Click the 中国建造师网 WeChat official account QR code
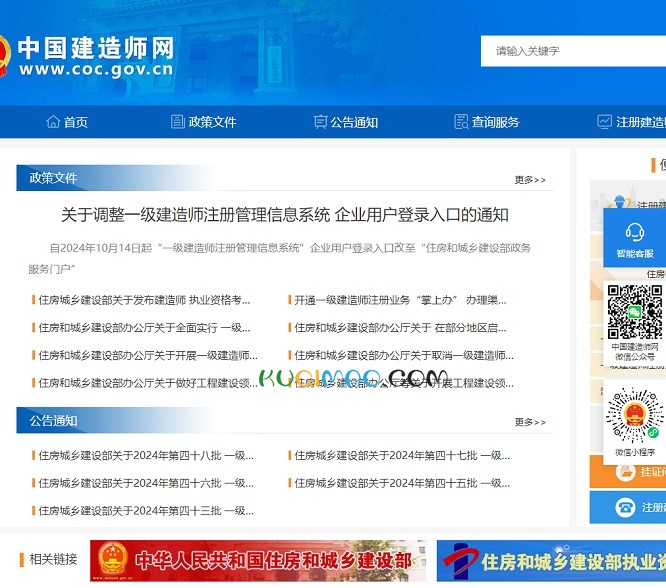Viewport: 666px width, 588px height. [x=635, y=311]
